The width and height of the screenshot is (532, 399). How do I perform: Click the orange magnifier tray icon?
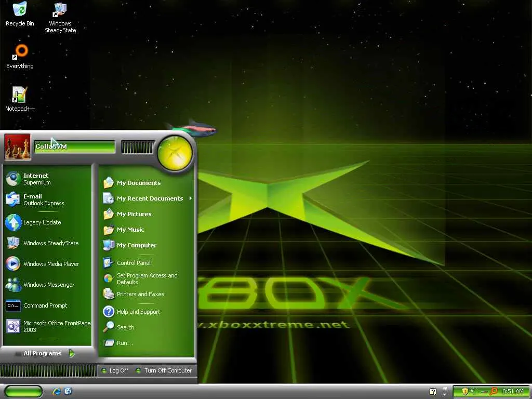coord(494,391)
